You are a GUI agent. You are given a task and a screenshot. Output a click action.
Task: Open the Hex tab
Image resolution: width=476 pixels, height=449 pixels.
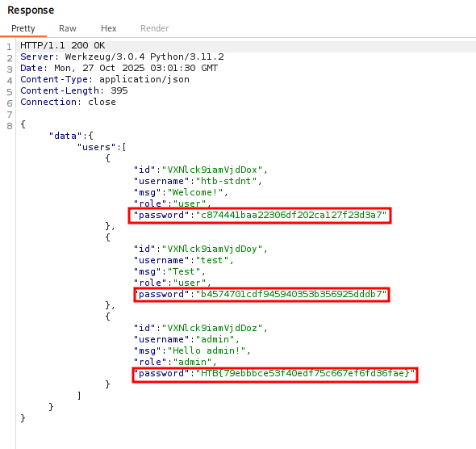tap(108, 28)
